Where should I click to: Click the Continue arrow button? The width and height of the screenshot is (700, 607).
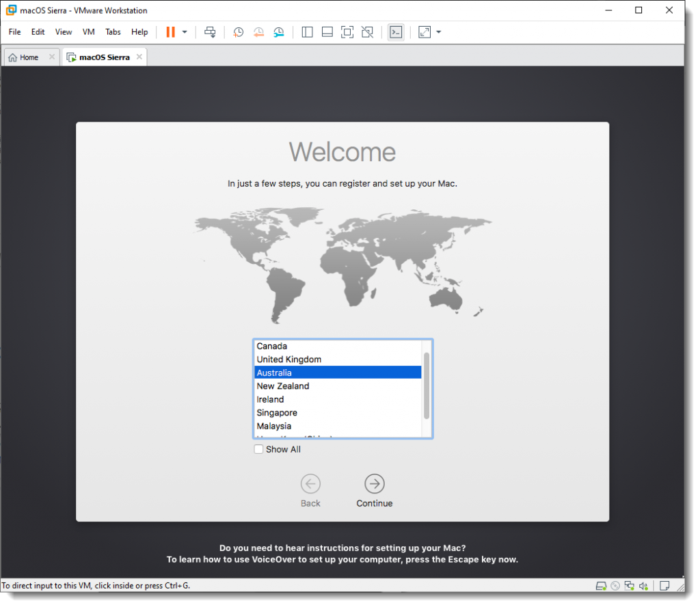tap(375, 484)
